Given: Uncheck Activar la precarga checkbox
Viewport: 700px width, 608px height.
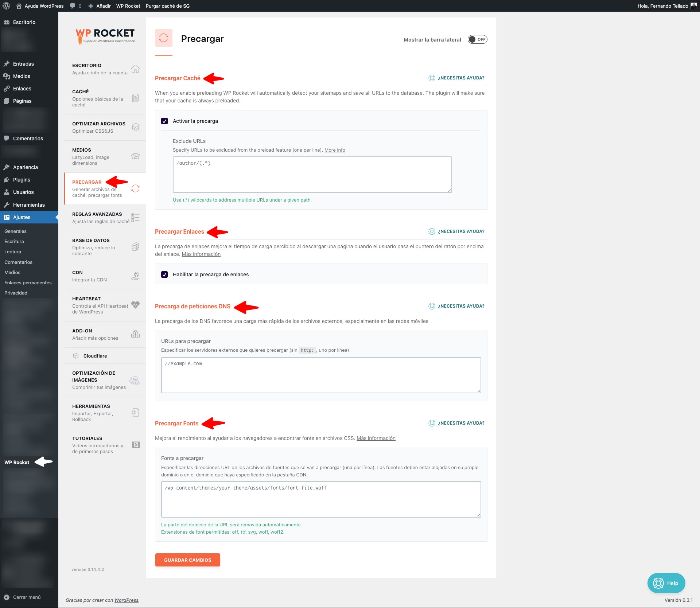Looking at the screenshot, I should click(164, 121).
